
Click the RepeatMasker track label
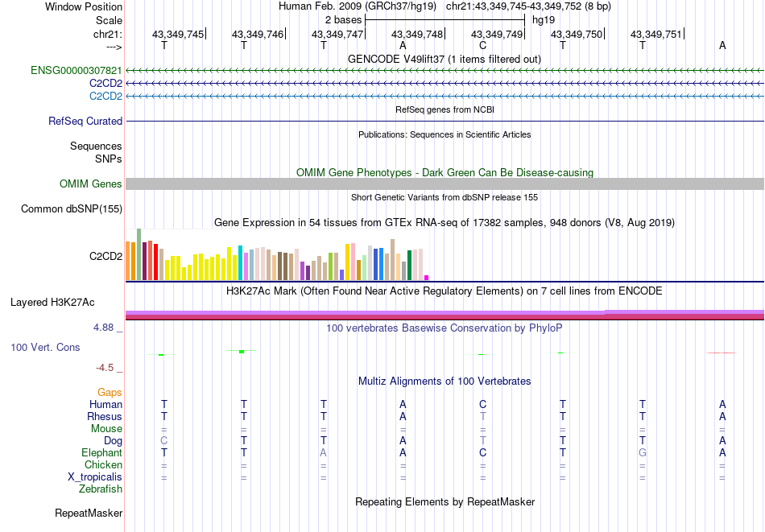[89, 513]
